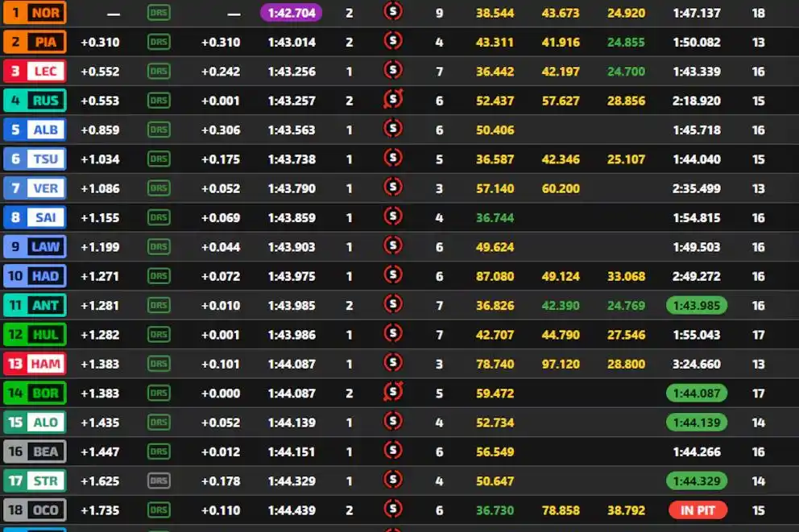The width and height of the screenshot is (799, 532).
Task: Click the DRS indicator in Piastri's row
Action: coord(159,42)
